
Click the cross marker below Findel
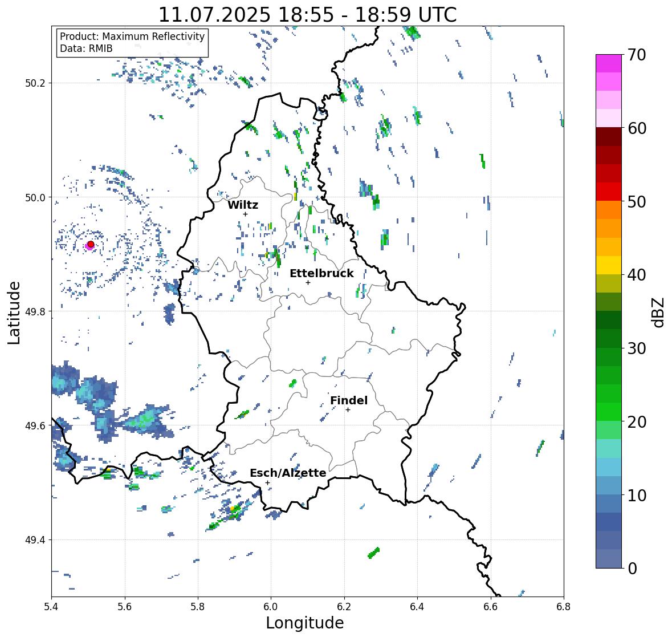click(x=348, y=410)
